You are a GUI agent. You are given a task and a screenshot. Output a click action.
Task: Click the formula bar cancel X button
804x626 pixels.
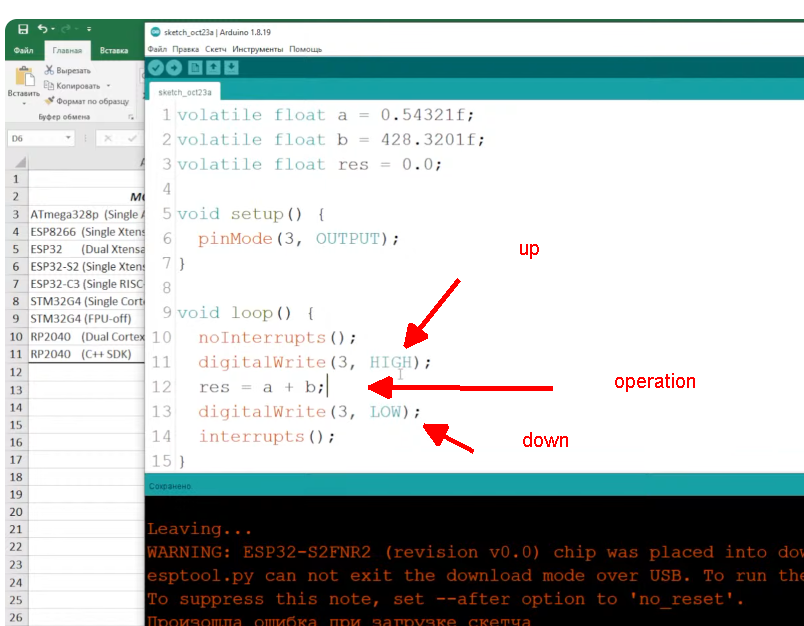[x=108, y=138]
